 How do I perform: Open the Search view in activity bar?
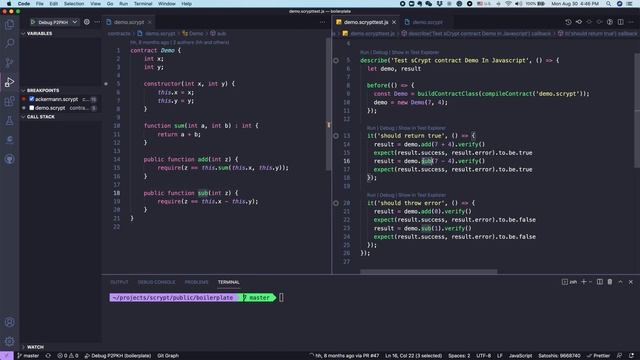coord(9,43)
